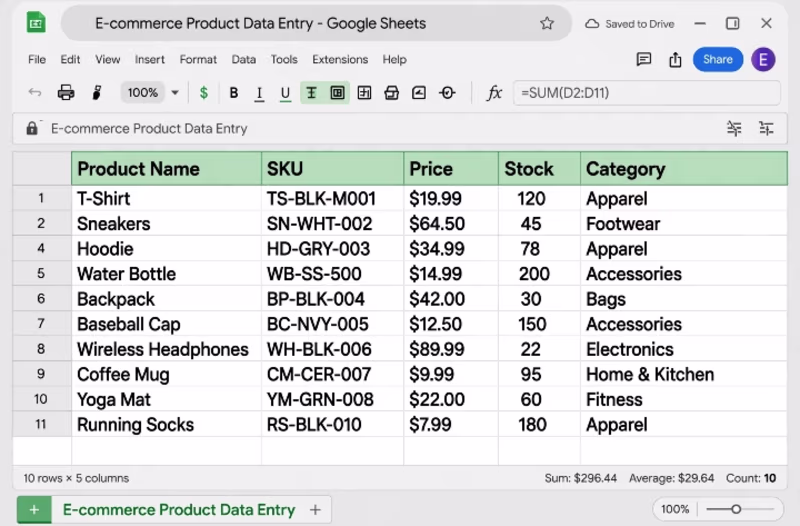Image resolution: width=800 pixels, height=526 pixels.
Task: Click the print icon
Action: click(x=66, y=92)
